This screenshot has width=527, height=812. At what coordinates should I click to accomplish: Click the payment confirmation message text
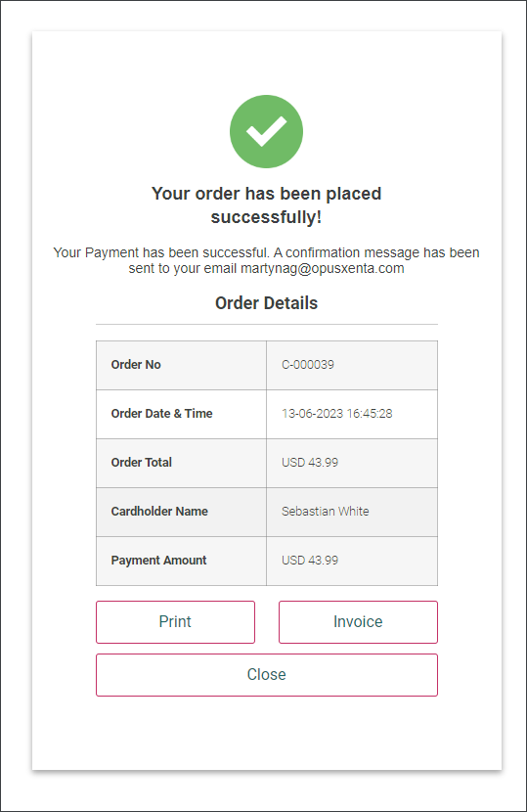click(266, 260)
